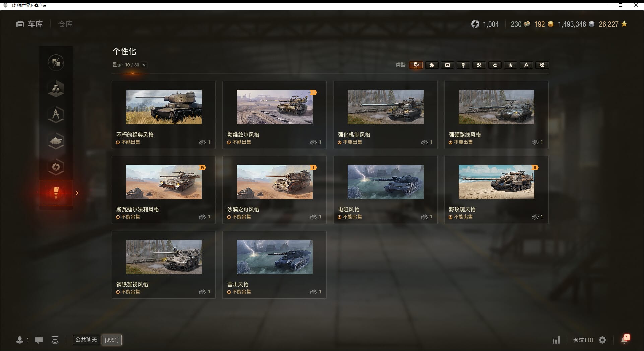Toggle the paint brush type filter

(463, 65)
